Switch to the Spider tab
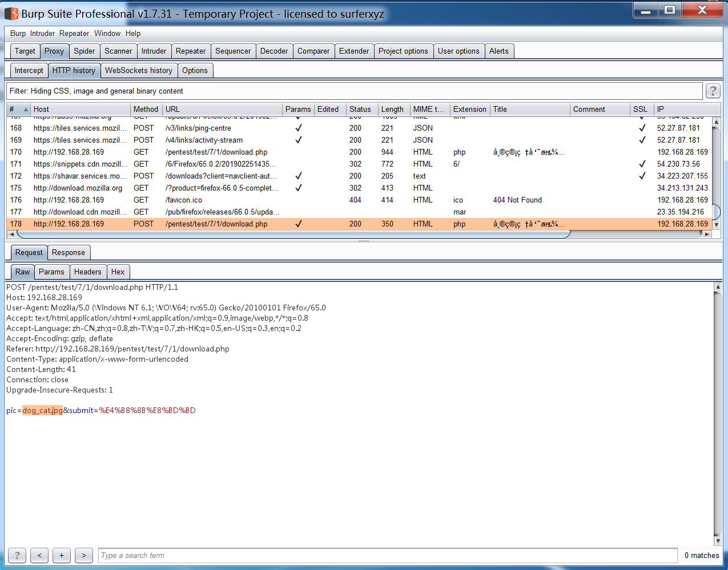The image size is (728, 570). click(x=85, y=51)
